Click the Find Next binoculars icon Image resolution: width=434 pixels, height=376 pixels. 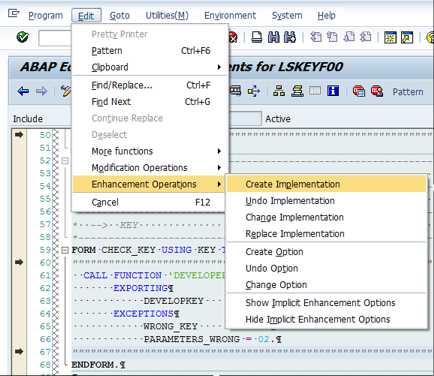pyautogui.click(x=290, y=37)
